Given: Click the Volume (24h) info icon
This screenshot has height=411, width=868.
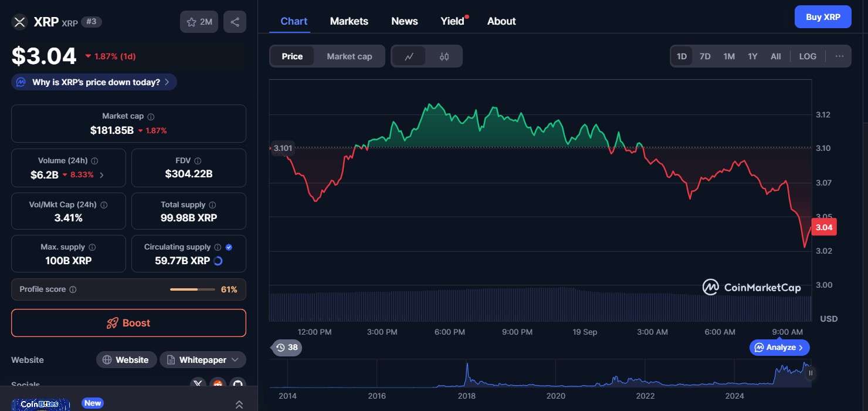Looking at the screenshot, I should click(x=94, y=161).
